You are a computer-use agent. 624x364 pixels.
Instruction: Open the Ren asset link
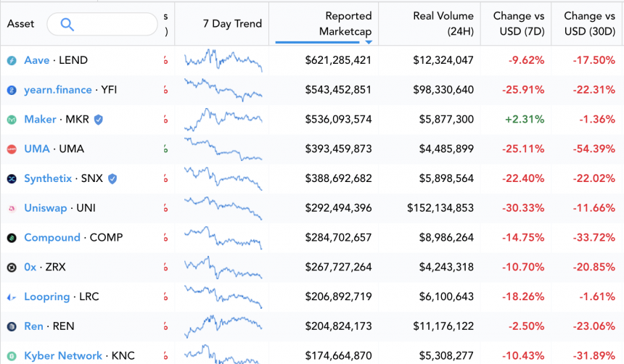coord(33,326)
